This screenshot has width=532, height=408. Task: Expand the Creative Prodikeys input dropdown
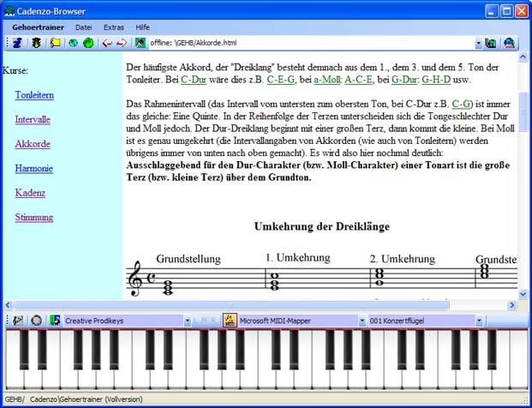(188, 321)
